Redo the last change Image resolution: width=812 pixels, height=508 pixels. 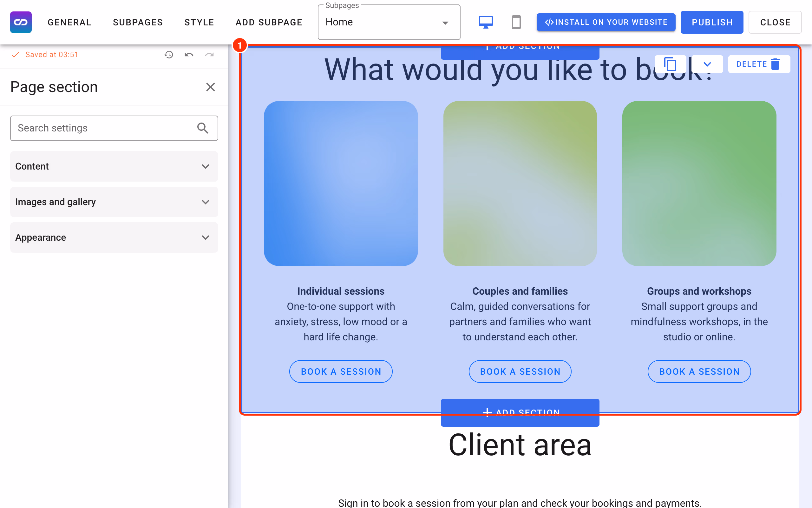click(x=209, y=54)
